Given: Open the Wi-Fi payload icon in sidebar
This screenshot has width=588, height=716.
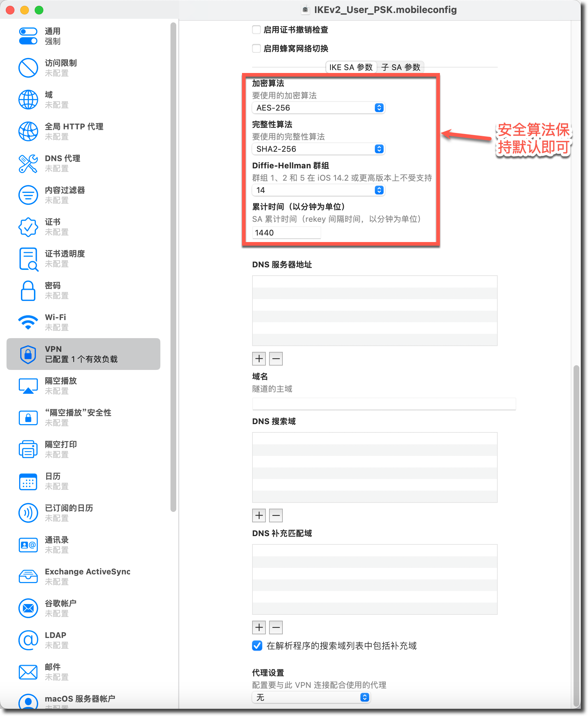Looking at the screenshot, I should (28, 322).
